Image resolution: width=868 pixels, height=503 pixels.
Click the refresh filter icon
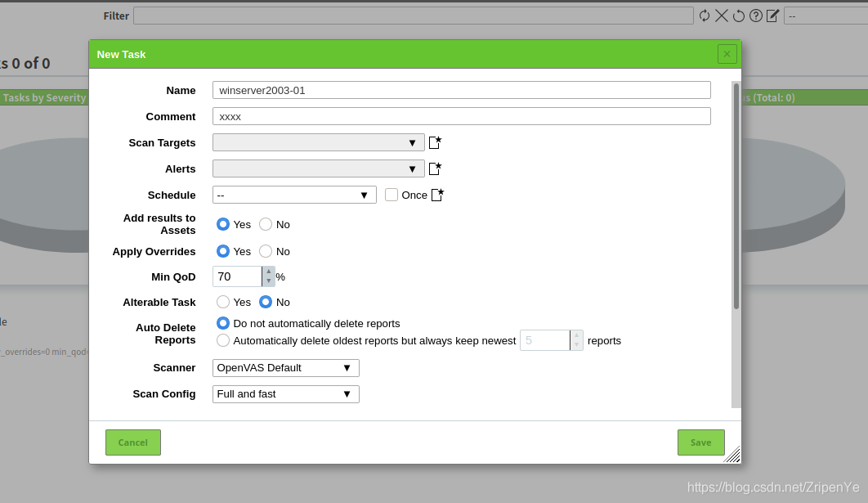click(x=705, y=16)
